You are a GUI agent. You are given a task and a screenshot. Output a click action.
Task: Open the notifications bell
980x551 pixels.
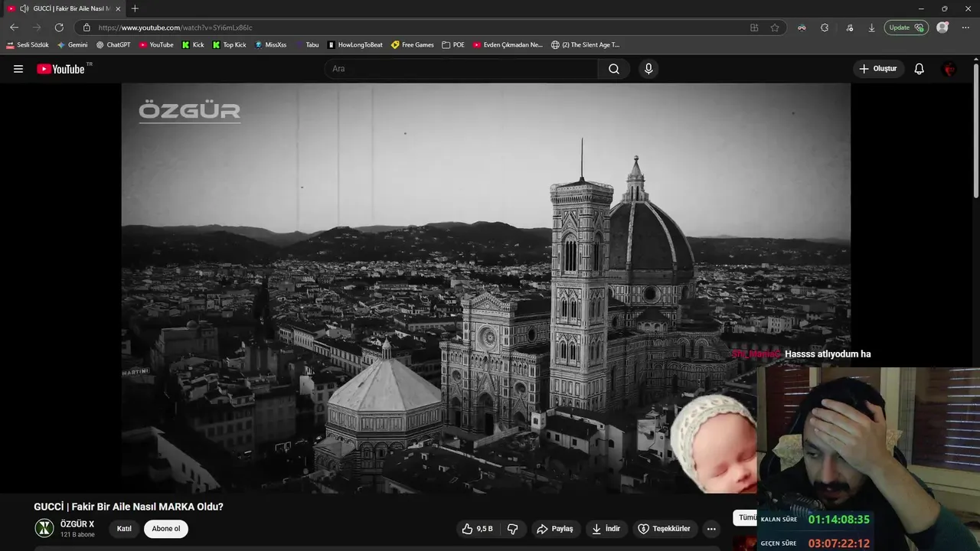click(x=920, y=69)
